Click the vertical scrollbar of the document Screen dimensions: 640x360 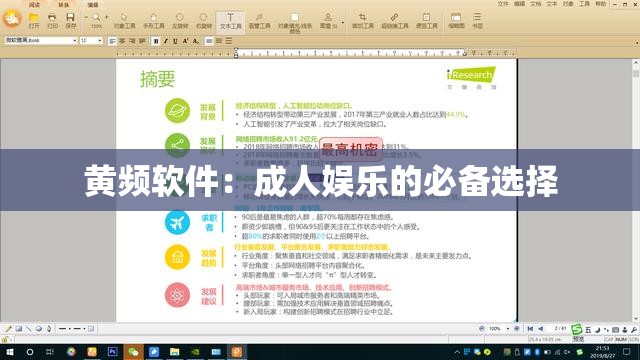pos(636,190)
